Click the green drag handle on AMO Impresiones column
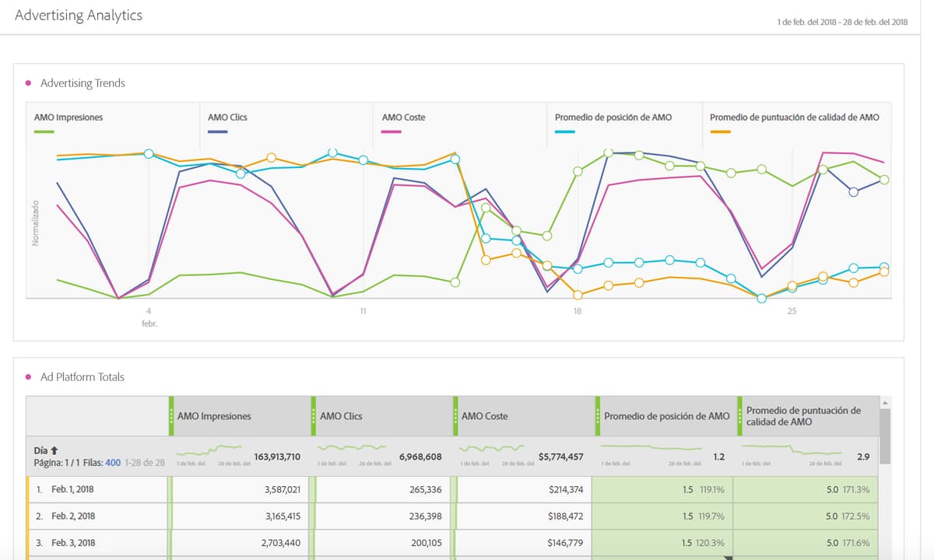The height and width of the screenshot is (560, 934). click(172, 416)
